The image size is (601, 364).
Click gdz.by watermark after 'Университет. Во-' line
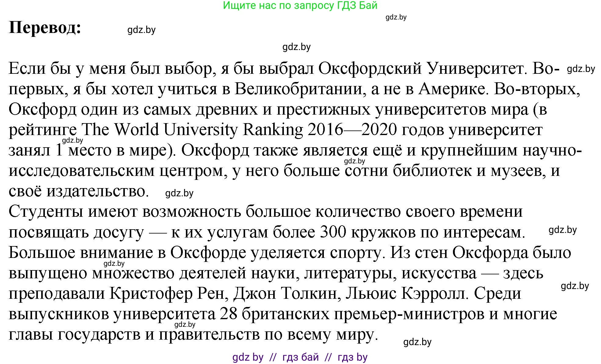tap(581, 69)
